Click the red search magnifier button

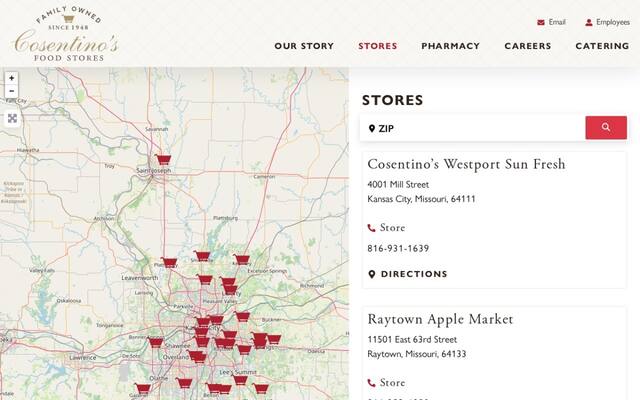[606, 127]
